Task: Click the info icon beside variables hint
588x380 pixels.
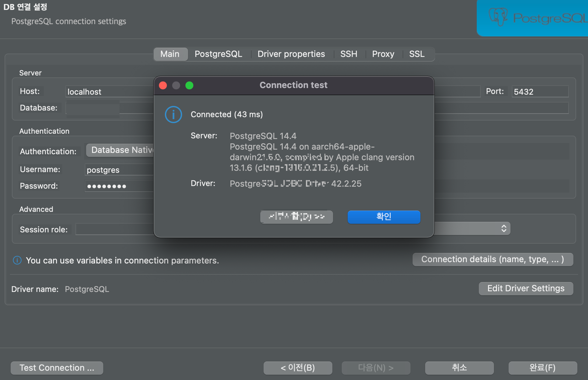Action: [x=17, y=261]
